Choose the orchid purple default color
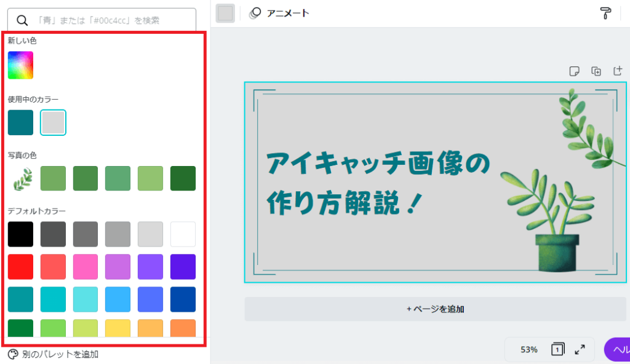Image resolution: width=630 pixels, height=364 pixels. coord(118,267)
